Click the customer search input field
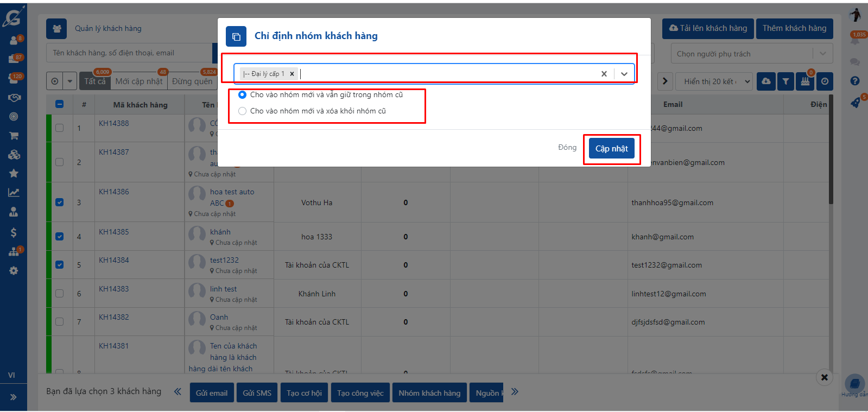 [130, 53]
